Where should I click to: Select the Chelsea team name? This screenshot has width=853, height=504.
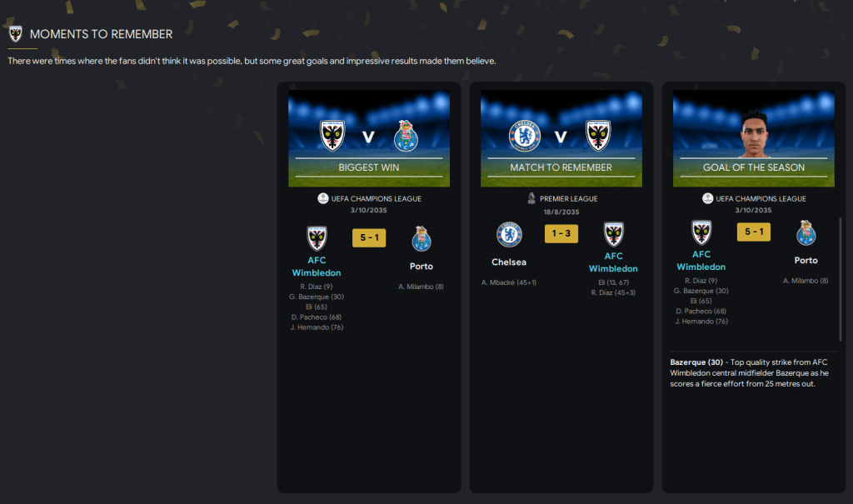coord(509,262)
